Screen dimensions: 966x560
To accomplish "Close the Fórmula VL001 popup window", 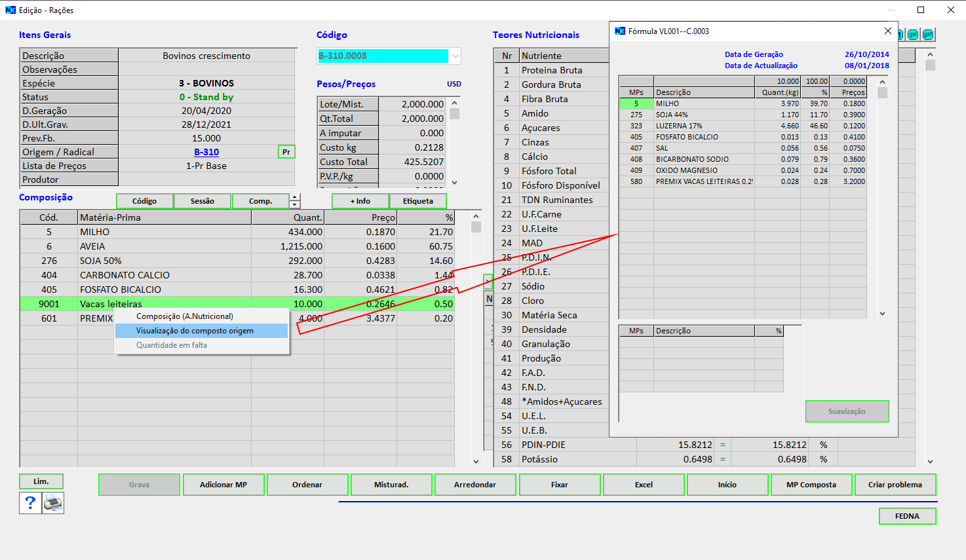I will (887, 31).
